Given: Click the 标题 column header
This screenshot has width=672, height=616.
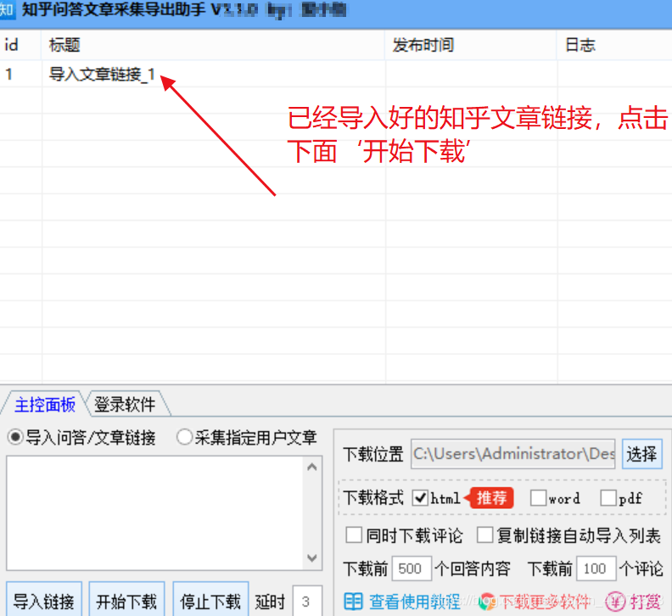Looking at the screenshot, I should (214, 45).
